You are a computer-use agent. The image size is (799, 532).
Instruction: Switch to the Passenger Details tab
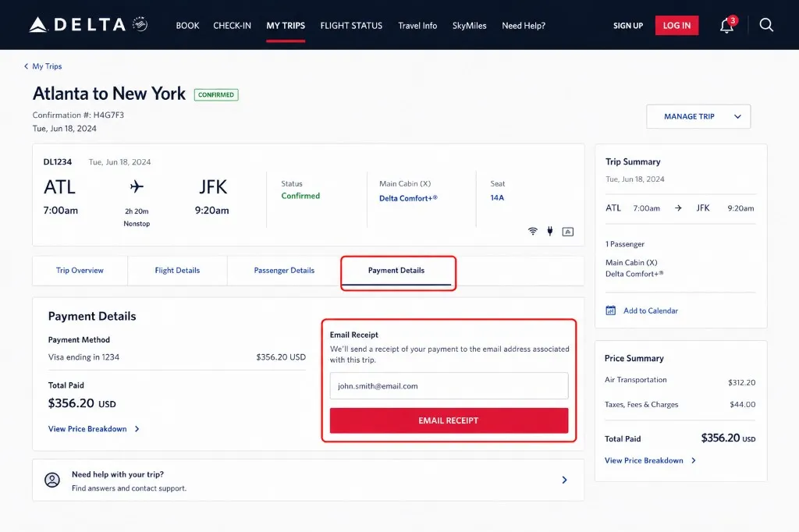pyautogui.click(x=284, y=271)
